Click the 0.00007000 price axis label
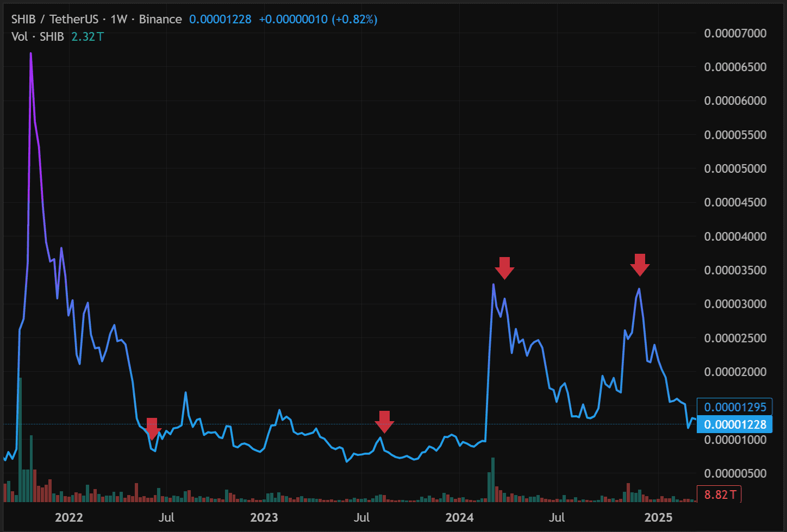787x532 pixels. tap(735, 33)
